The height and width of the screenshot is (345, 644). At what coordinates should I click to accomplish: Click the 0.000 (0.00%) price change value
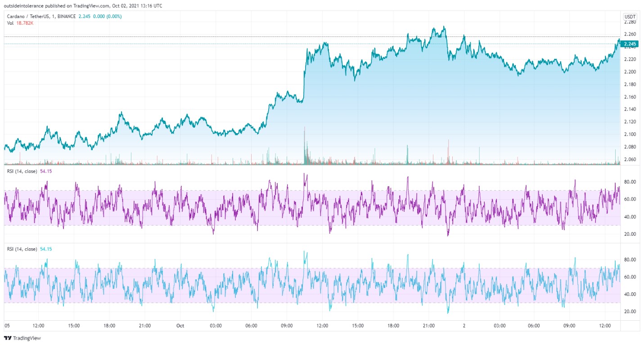(107, 17)
